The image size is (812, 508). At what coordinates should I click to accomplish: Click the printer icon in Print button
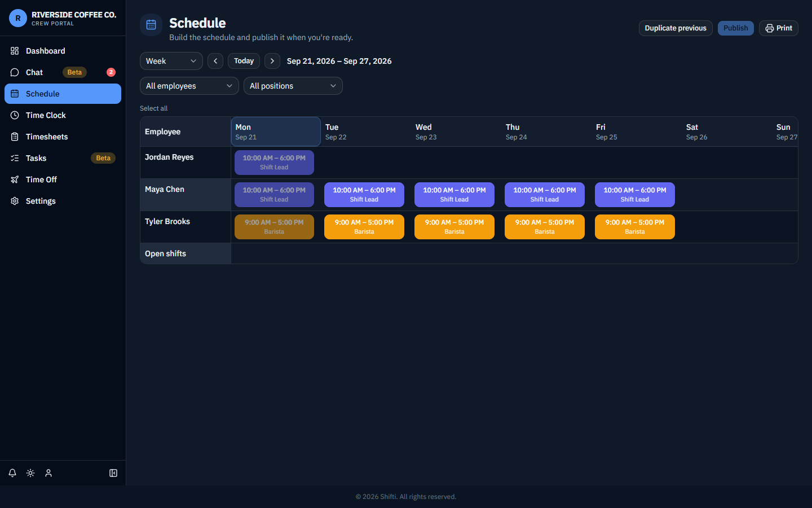(770, 28)
